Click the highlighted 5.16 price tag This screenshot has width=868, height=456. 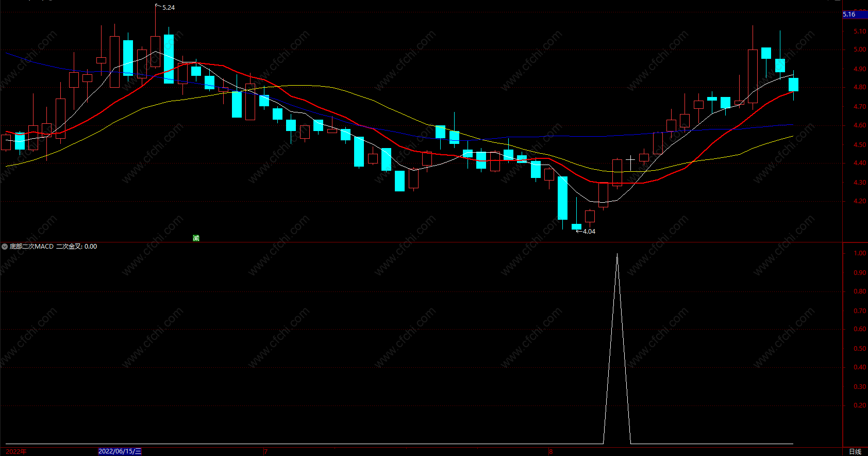pyautogui.click(x=855, y=14)
